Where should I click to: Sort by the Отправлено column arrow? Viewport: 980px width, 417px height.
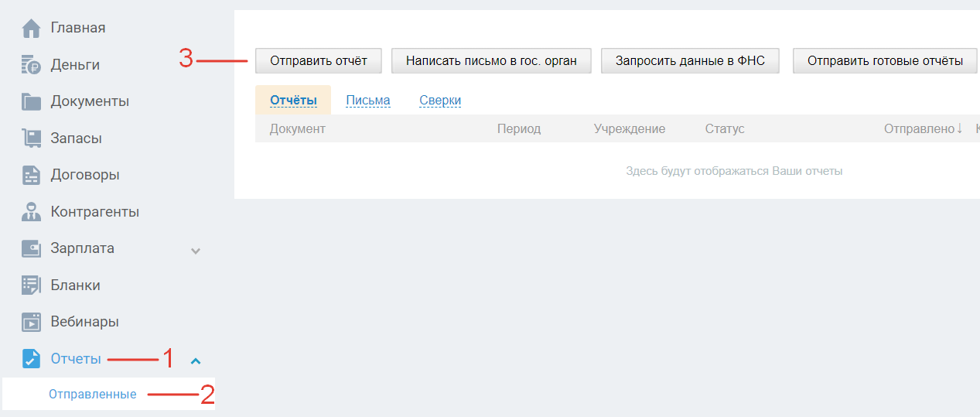pyautogui.click(x=960, y=128)
